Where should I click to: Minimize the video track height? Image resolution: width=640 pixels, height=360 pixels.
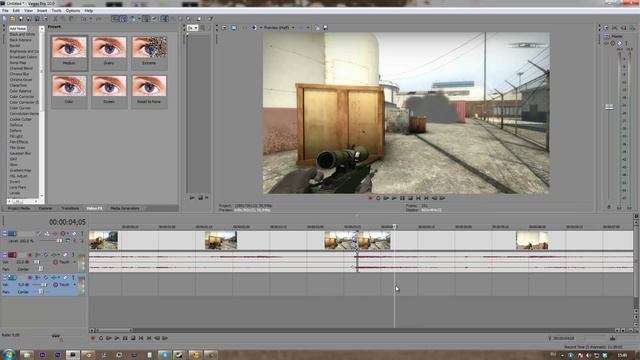coord(4,232)
